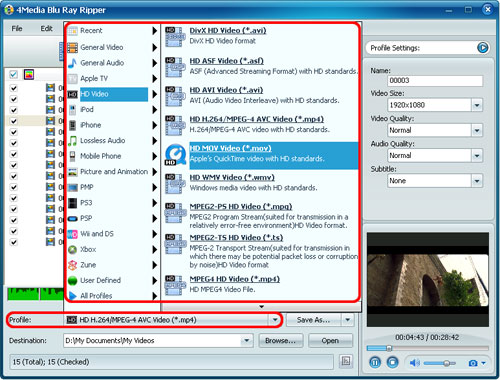The height and width of the screenshot is (380, 500).
Task: Expand the snapshot options arrow
Action: [x=484, y=363]
